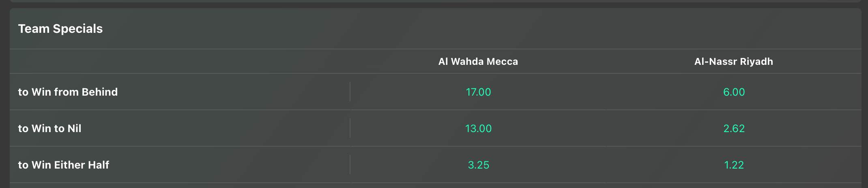The width and height of the screenshot is (868, 188).
Task: Choose Al Wahda Mecca to win either half
Action: 478,165
